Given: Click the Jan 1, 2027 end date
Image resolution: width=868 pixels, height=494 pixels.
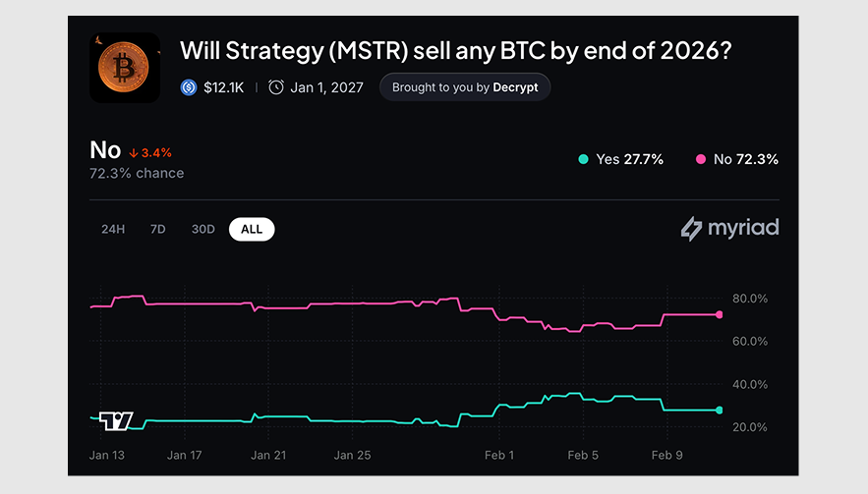Looking at the screenshot, I should point(326,87).
